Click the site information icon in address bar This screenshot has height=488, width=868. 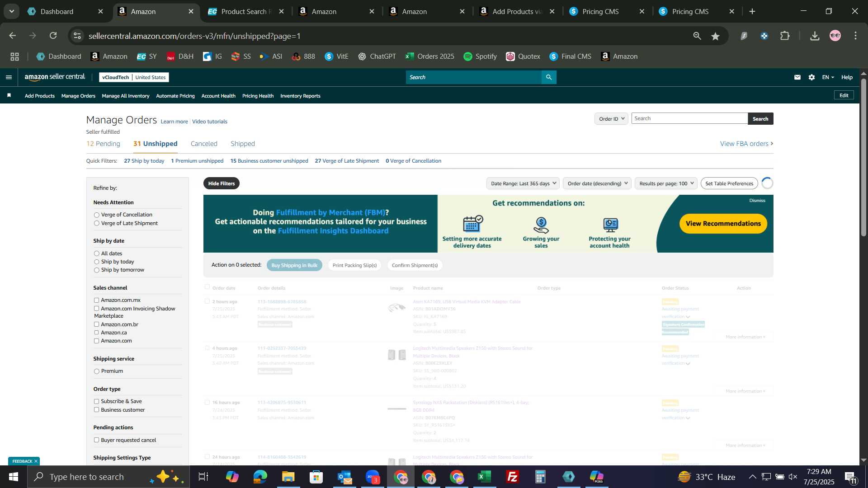pyautogui.click(x=77, y=36)
